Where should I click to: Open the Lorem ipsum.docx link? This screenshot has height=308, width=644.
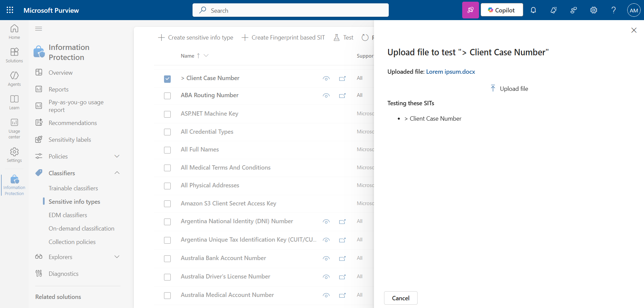tap(450, 72)
